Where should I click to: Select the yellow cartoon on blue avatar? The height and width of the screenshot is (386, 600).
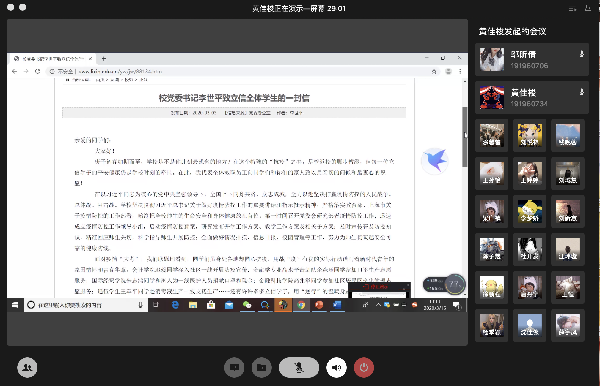coord(530,211)
